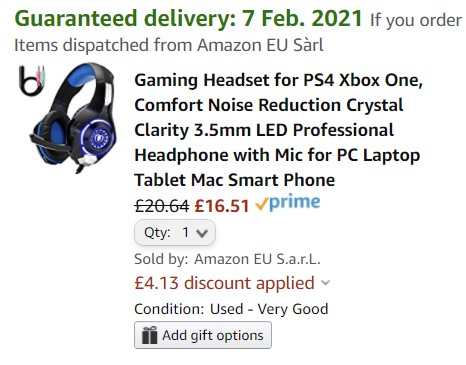Open the Qty: 1 quantity dropdown

coord(175,233)
